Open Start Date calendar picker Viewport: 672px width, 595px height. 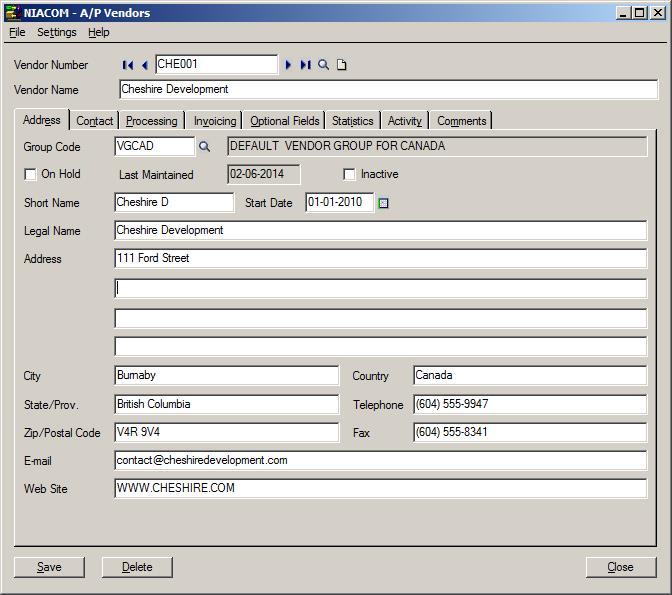pyautogui.click(x=383, y=203)
